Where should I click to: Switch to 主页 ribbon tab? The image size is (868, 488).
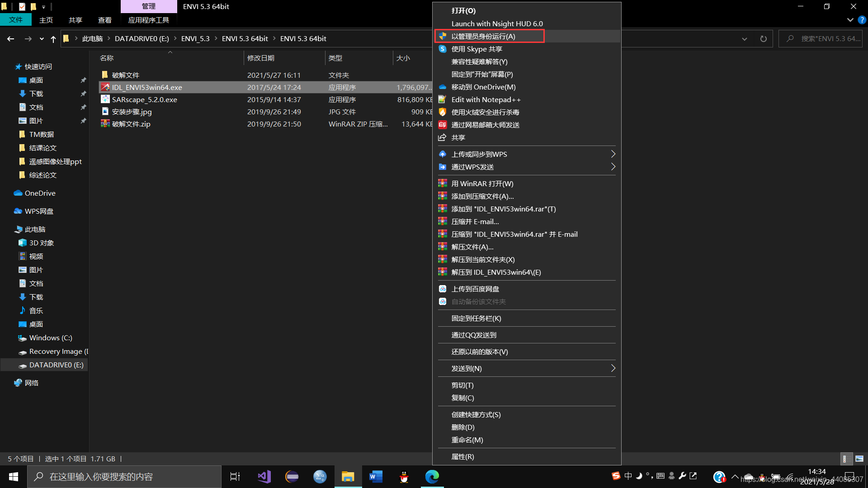pyautogui.click(x=46, y=20)
